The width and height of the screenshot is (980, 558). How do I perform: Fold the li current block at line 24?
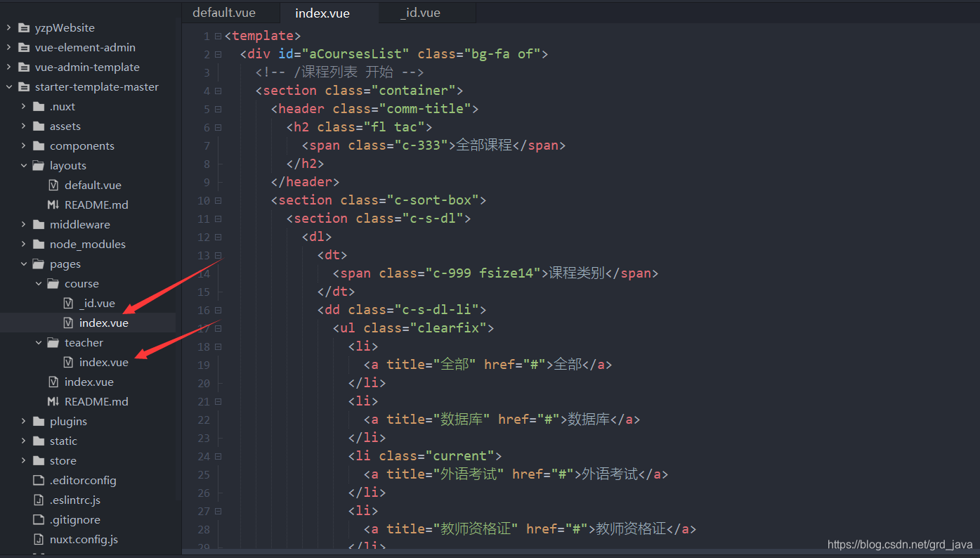click(x=218, y=456)
